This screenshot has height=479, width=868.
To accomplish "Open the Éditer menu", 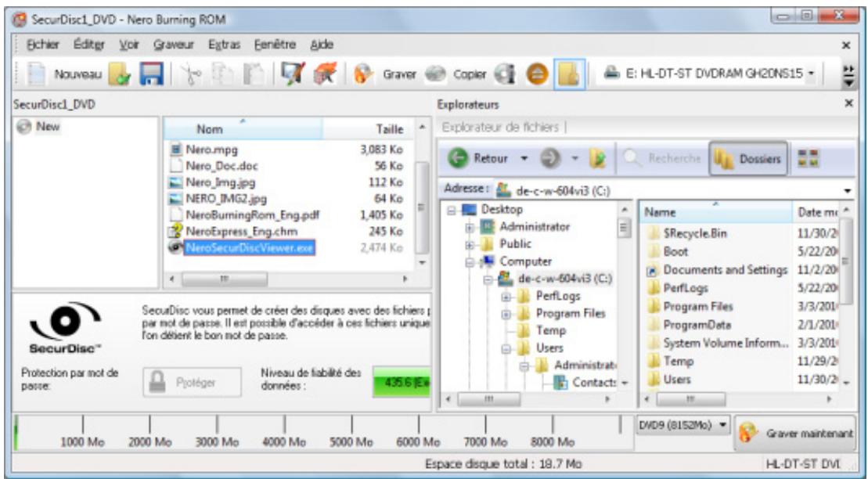I will (x=89, y=45).
